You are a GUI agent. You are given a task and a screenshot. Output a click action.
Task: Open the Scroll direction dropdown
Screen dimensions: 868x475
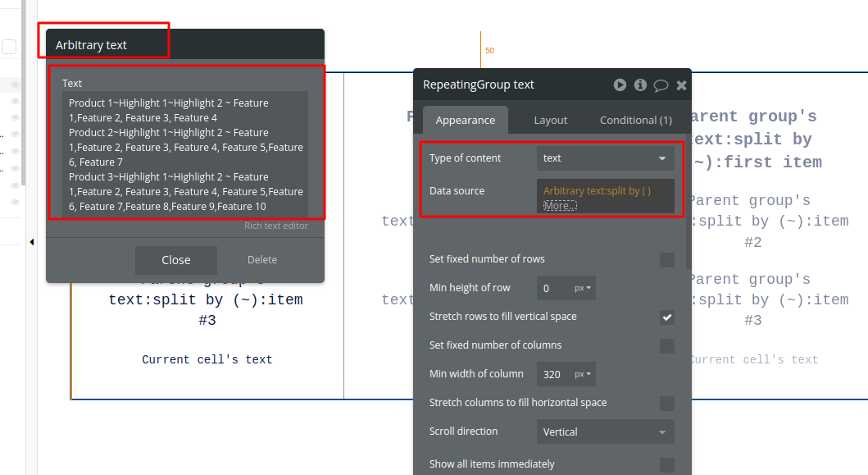coord(605,432)
